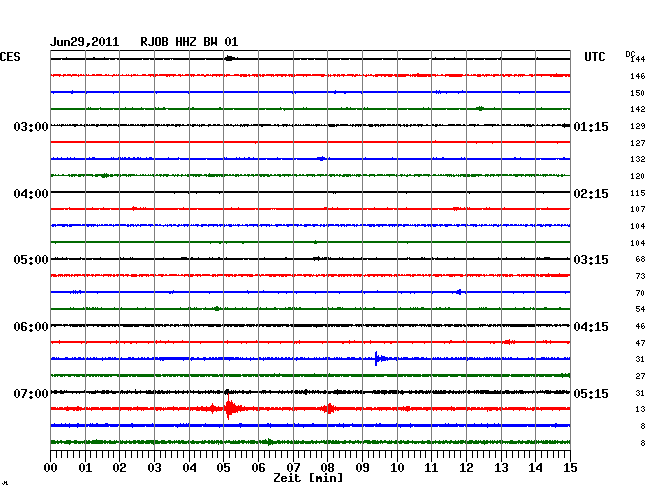Click the DC value 129
The height and width of the screenshot is (494, 650).
coord(638,126)
